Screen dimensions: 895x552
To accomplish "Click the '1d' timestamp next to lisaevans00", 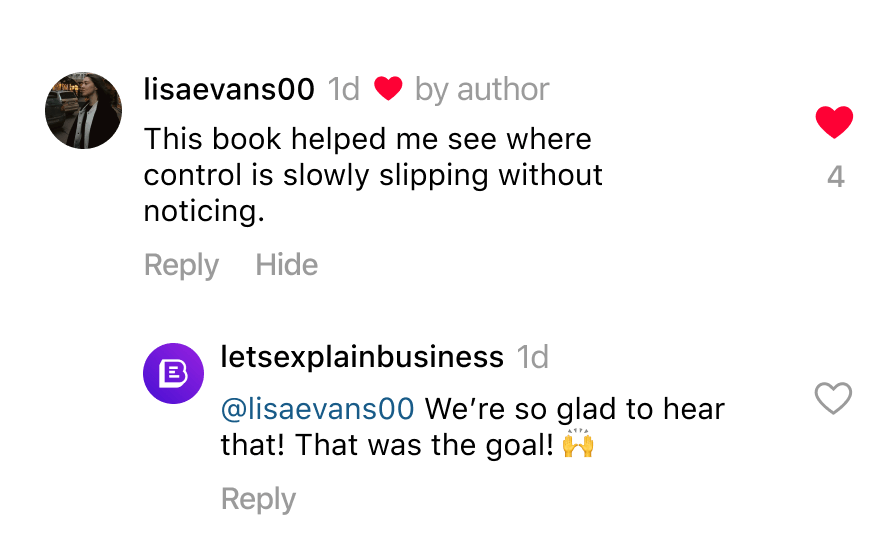I will pyautogui.click(x=344, y=90).
